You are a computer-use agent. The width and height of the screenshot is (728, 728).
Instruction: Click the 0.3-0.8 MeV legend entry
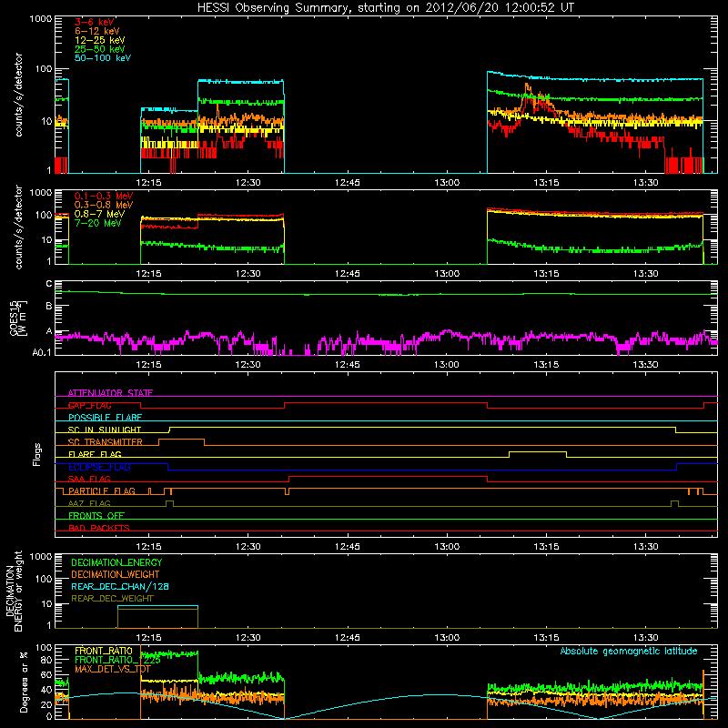point(104,205)
